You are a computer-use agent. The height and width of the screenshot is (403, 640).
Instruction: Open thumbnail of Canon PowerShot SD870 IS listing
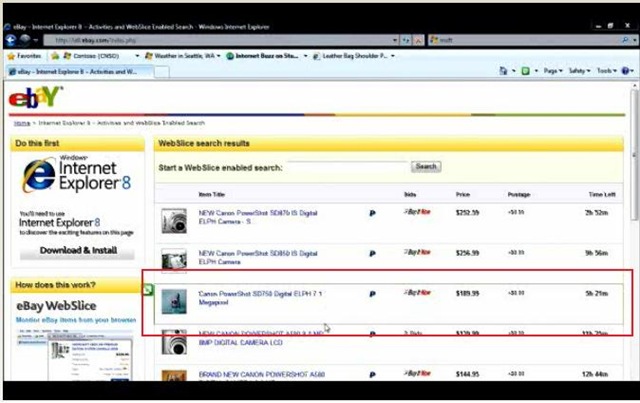coord(174,221)
